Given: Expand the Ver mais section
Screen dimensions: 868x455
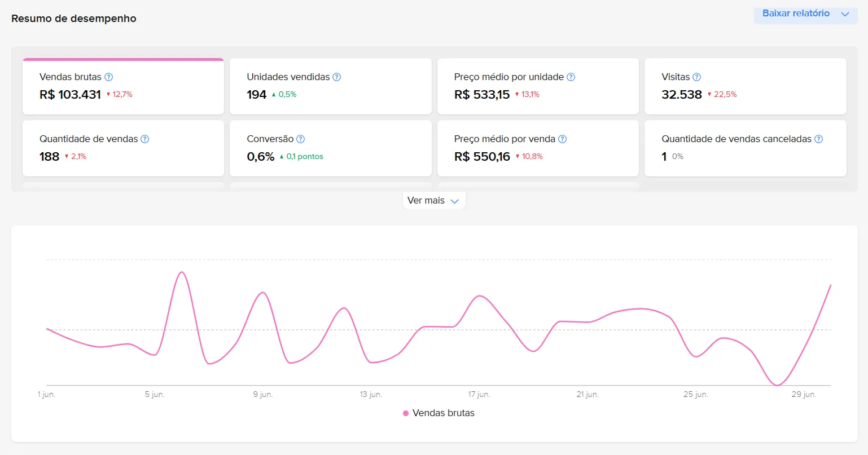Looking at the screenshot, I should [x=433, y=200].
